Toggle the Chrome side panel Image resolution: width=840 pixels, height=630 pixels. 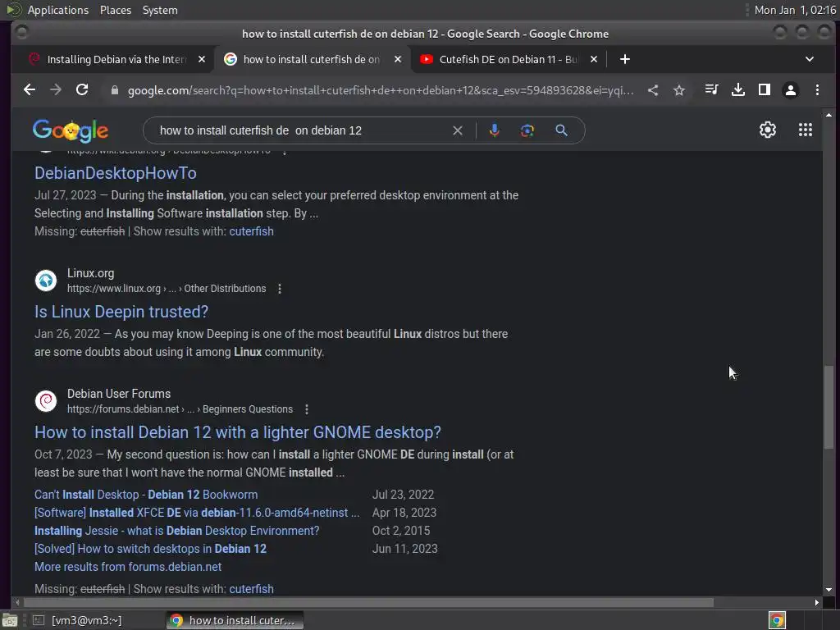click(765, 90)
